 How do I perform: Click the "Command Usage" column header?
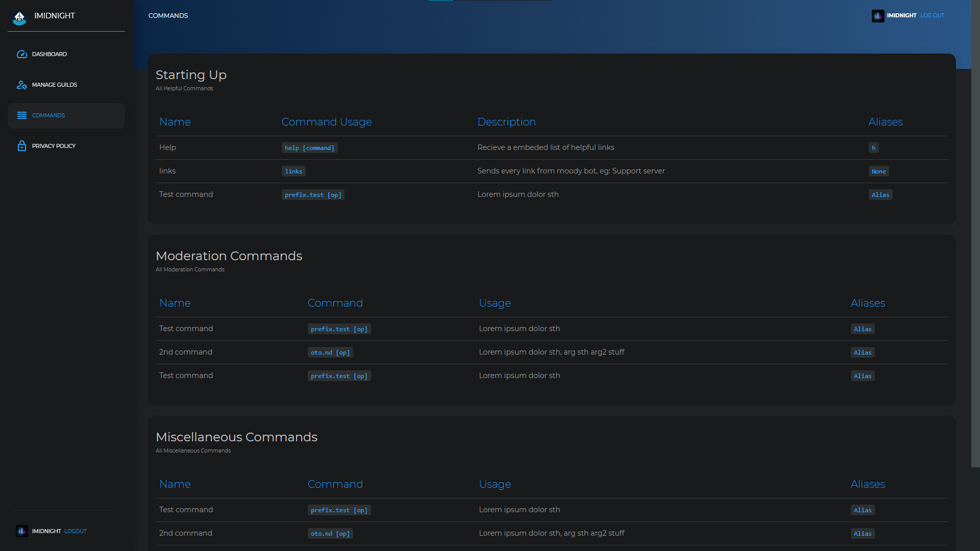coord(327,122)
